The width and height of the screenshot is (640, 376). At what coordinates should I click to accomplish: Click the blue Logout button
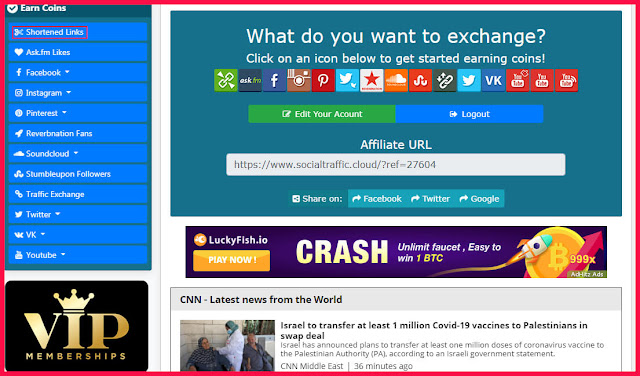point(469,114)
